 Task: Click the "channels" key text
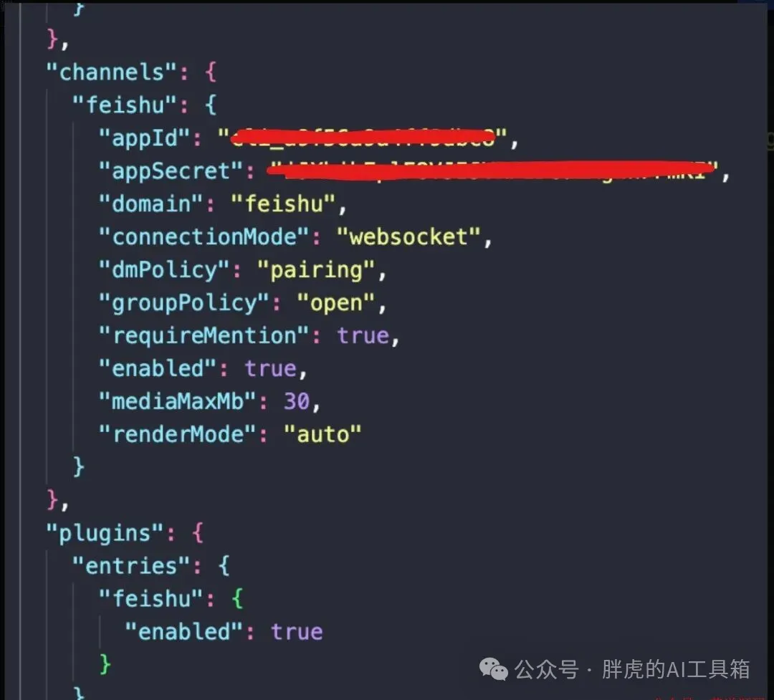coord(111,72)
